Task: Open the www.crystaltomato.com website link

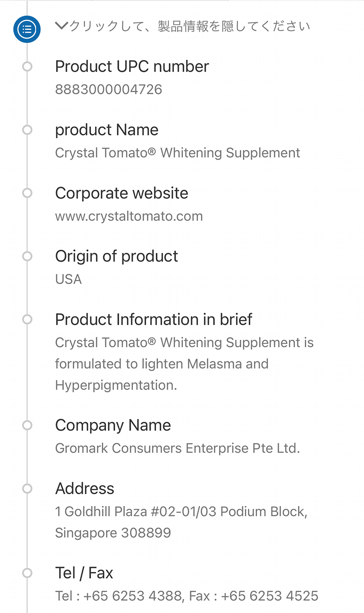Action: (129, 216)
